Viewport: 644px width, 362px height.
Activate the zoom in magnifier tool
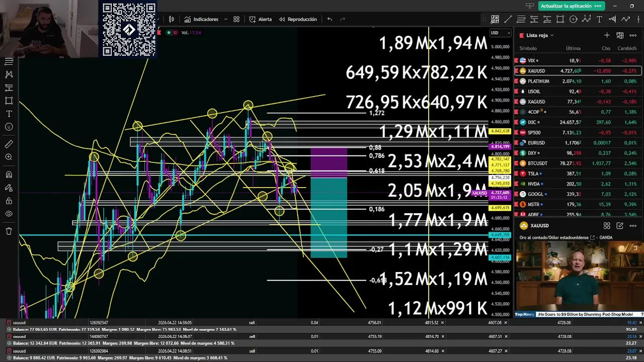click(9, 157)
